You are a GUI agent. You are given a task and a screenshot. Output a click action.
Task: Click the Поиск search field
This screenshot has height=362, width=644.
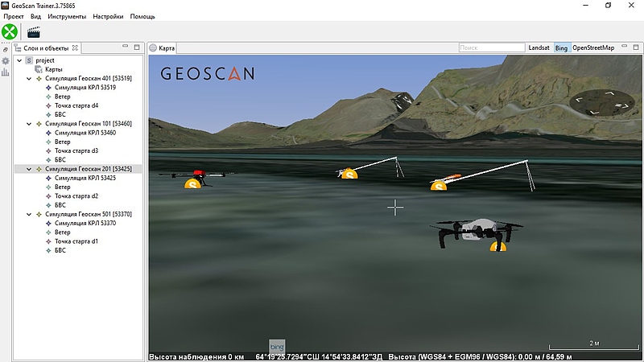492,47
